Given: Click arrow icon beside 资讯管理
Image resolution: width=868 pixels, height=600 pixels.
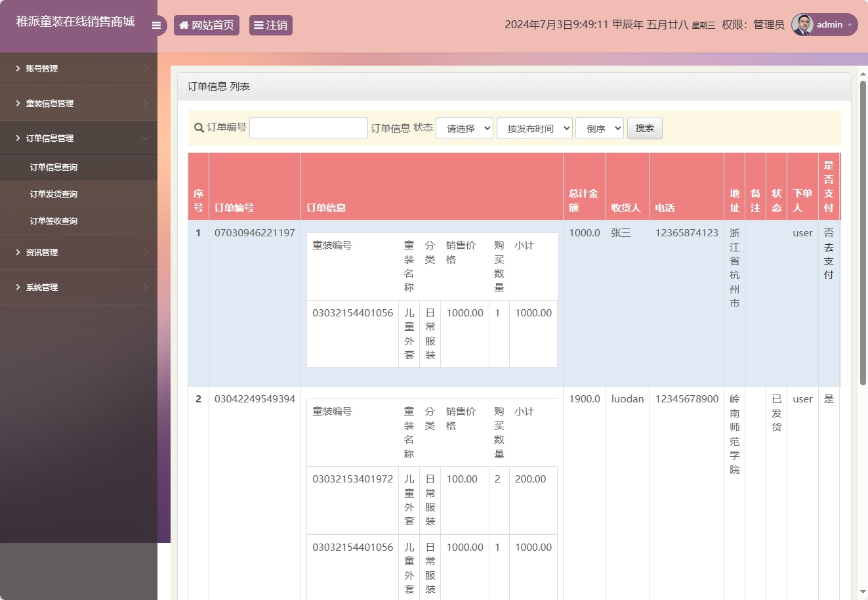Looking at the screenshot, I should [146, 253].
